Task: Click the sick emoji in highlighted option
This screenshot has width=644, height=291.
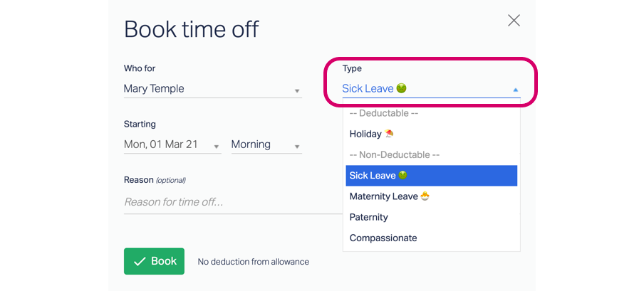Action: 403,175
